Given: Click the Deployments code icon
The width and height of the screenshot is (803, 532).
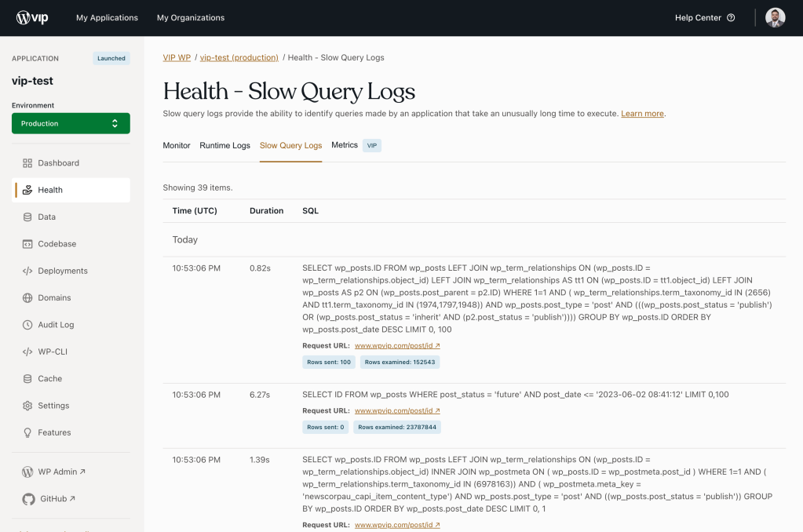Looking at the screenshot, I should [x=27, y=271].
